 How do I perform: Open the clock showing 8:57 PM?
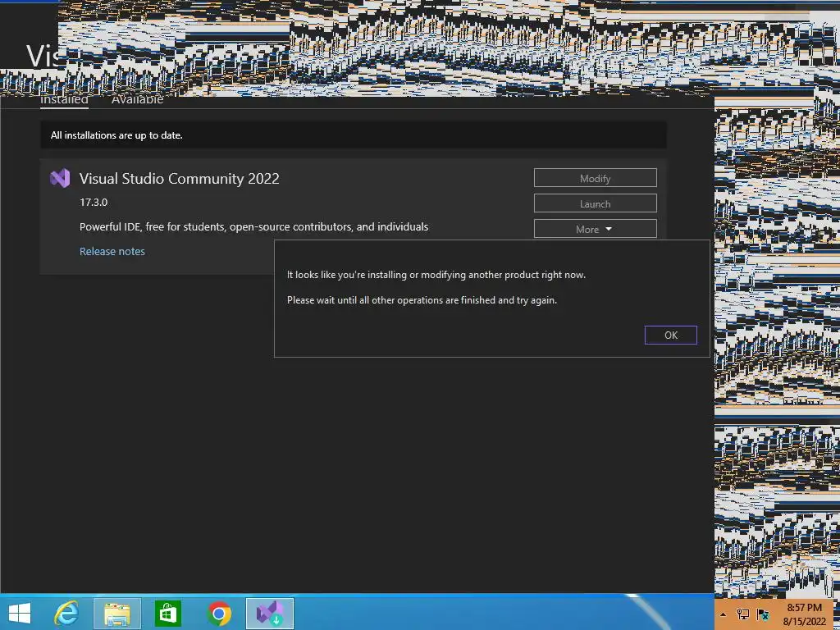[804, 614]
